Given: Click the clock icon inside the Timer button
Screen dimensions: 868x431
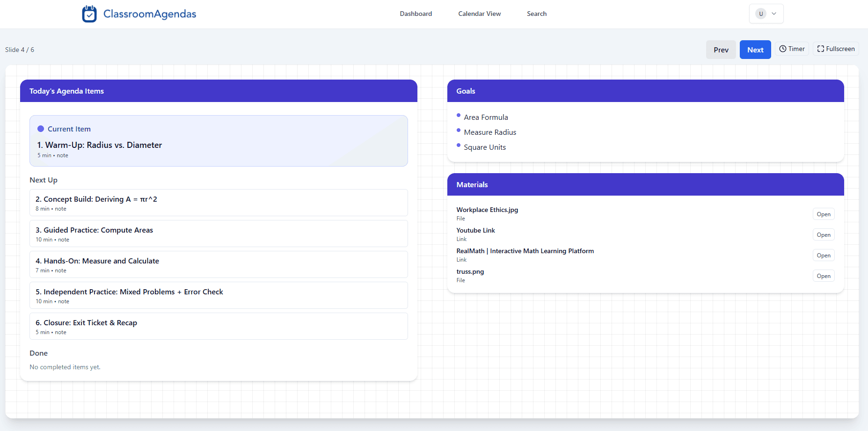Looking at the screenshot, I should (783, 49).
